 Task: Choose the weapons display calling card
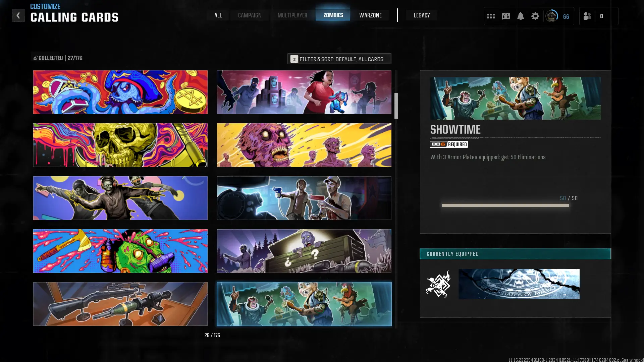tap(120, 304)
